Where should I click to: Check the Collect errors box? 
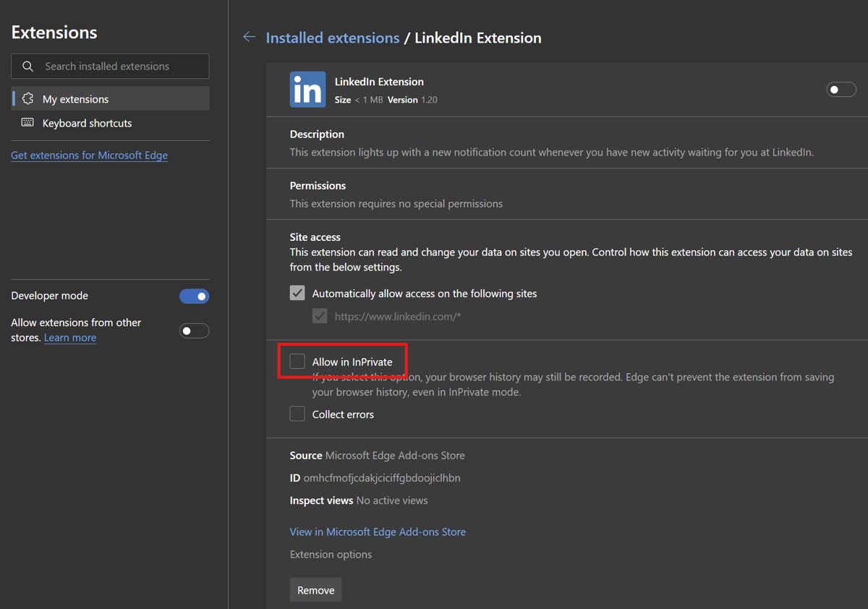coord(297,414)
